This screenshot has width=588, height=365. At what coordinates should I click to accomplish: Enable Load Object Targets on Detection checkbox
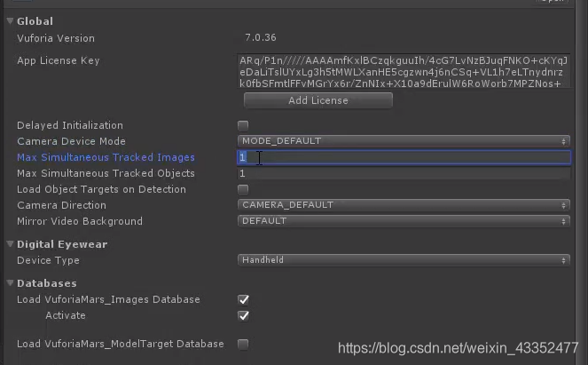click(x=243, y=189)
